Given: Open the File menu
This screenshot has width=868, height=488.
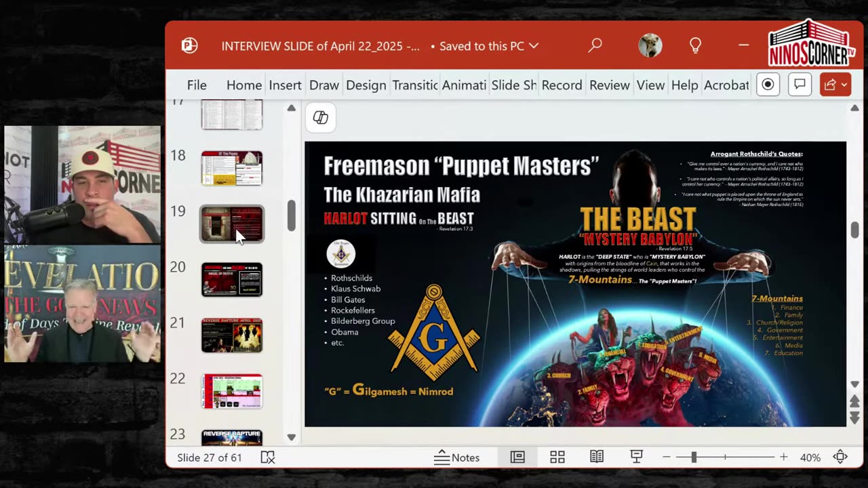Looking at the screenshot, I should point(197,85).
